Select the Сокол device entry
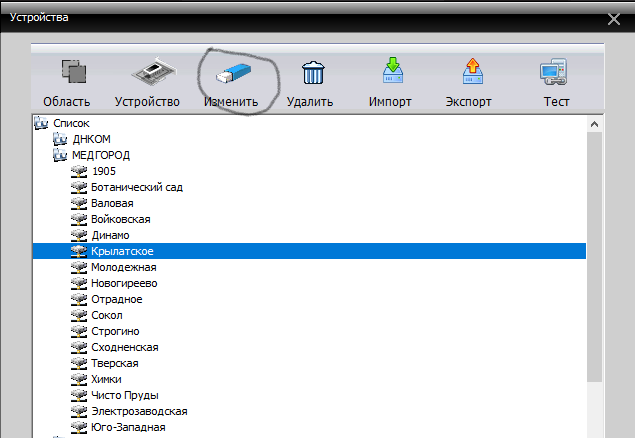This screenshot has height=438, width=635. [x=107, y=315]
